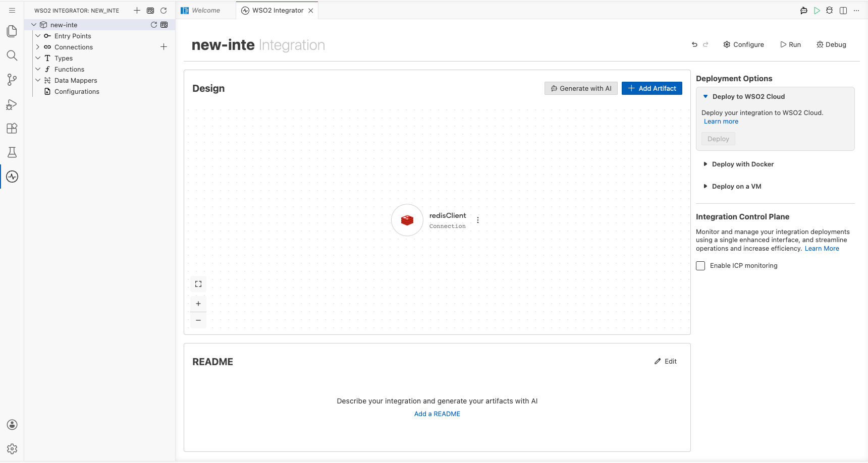Click the Add Artifact button
The image size is (868, 463).
click(x=652, y=88)
